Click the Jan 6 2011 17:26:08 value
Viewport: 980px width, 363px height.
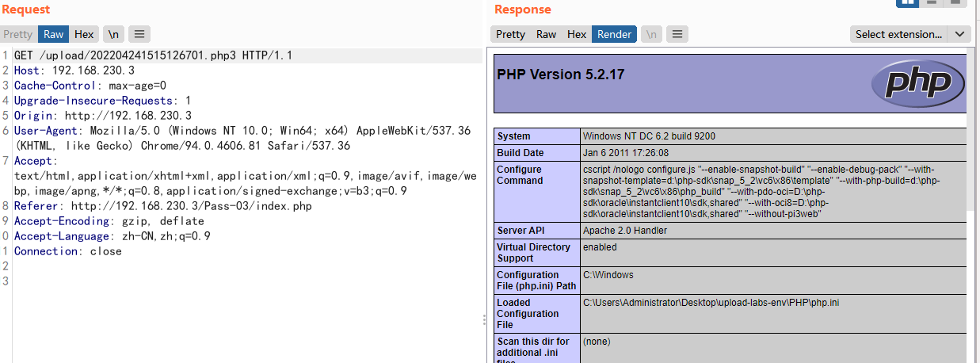point(626,153)
